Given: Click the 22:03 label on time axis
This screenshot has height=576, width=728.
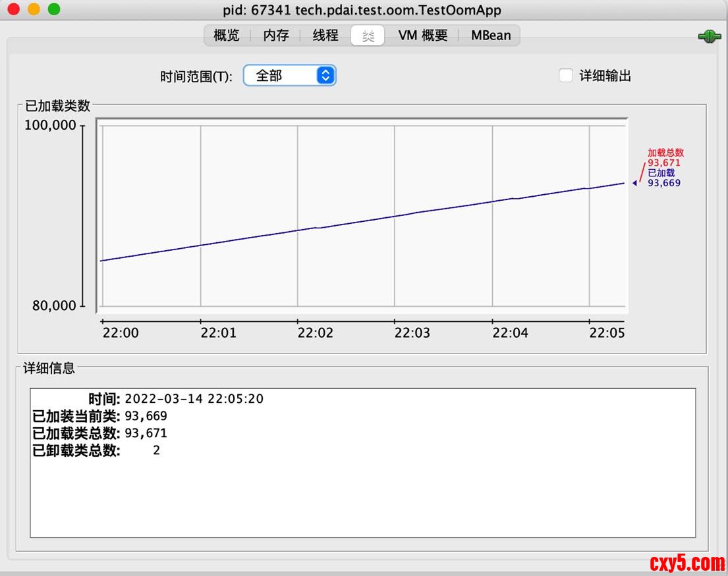Looking at the screenshot, I should coord(412,333).
